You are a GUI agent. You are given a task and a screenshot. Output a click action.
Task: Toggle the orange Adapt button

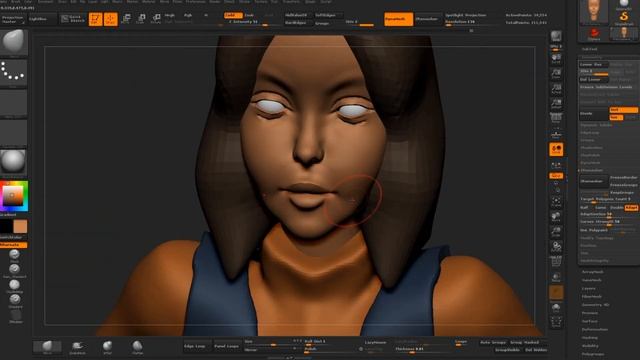coord(631,208)
